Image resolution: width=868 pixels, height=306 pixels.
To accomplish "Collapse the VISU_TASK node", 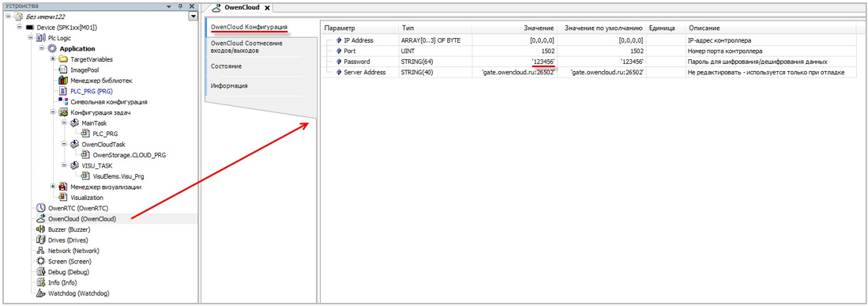I will pyautogui.click(x=65, y=166).
